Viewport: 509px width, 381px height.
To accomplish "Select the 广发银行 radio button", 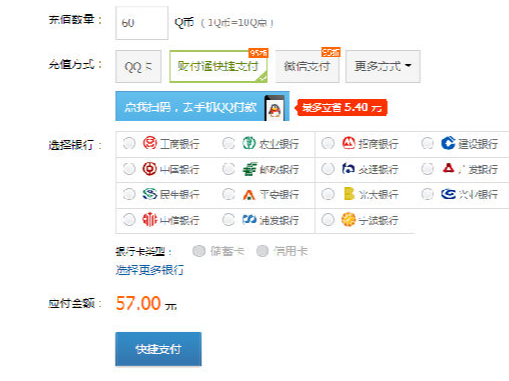I will click(x=427, y=169).
